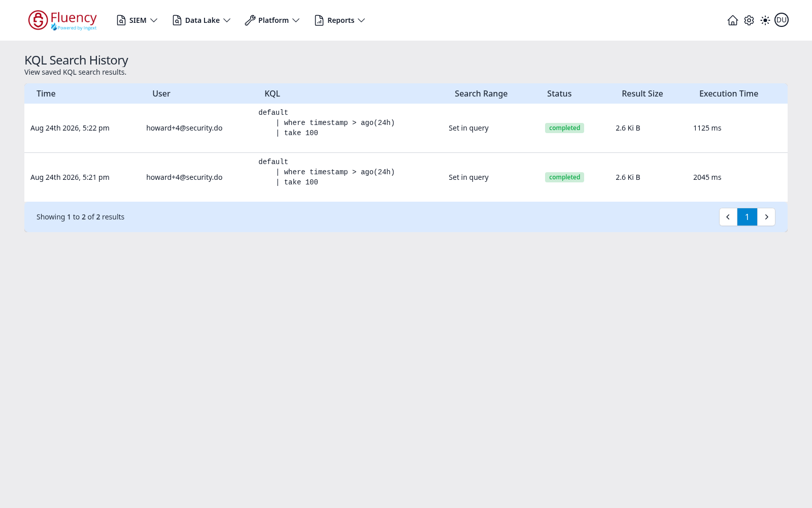Viewport: 812px width, 508px height.
Task: Click the 2045 ms execution time
Action: coord(707,177)
